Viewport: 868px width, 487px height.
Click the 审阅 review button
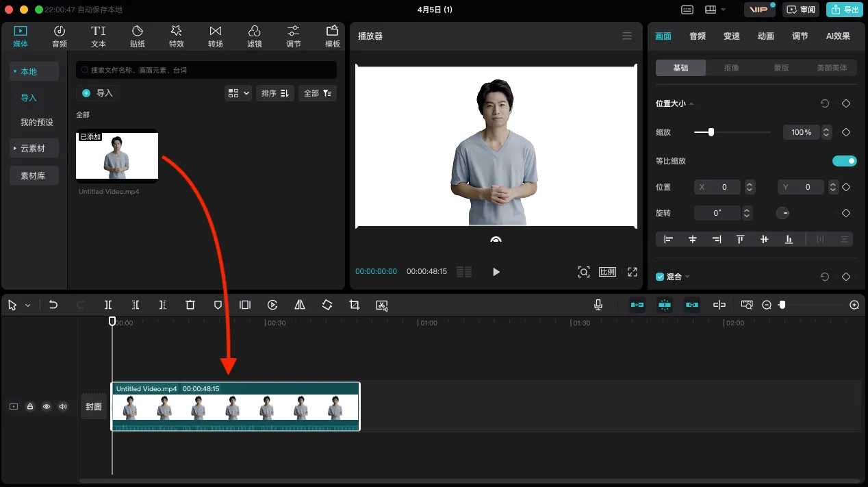coord(801,10)
